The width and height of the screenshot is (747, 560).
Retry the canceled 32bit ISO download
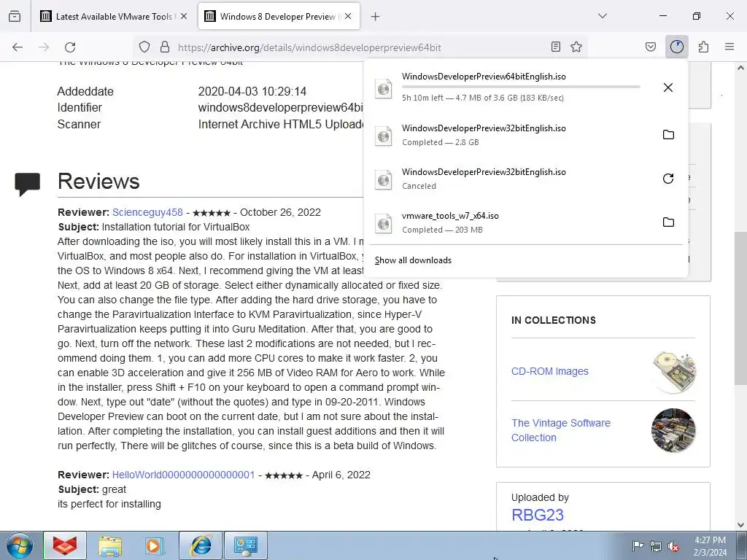(668, 179)
